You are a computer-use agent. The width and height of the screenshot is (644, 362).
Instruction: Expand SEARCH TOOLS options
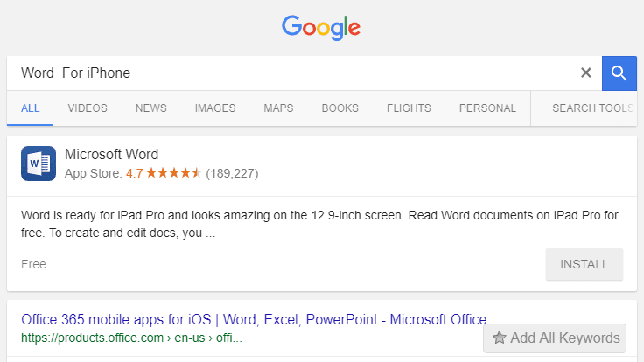point(592,108)
